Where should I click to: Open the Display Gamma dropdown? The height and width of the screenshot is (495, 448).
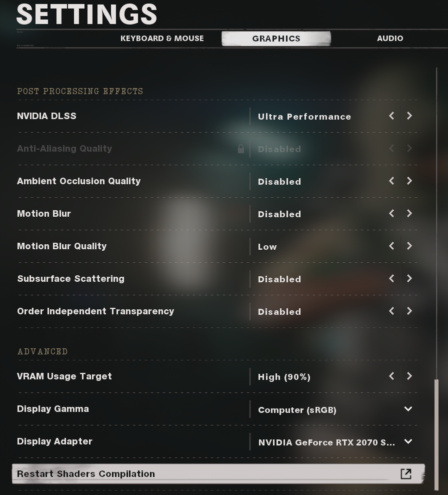(408, 409)
